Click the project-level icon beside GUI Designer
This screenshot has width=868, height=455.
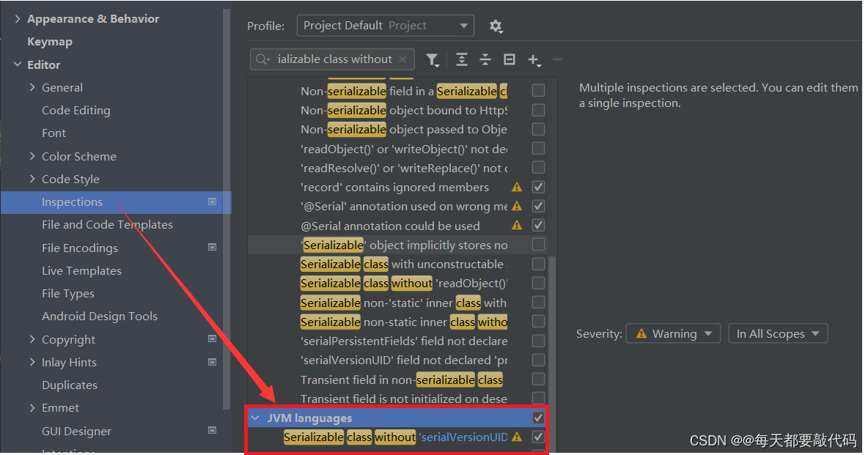pyautogui.click(x=212, y=430)
